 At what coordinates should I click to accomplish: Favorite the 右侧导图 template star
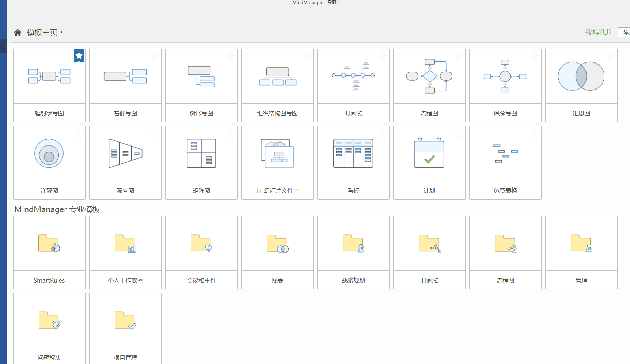tap(155, 56)
